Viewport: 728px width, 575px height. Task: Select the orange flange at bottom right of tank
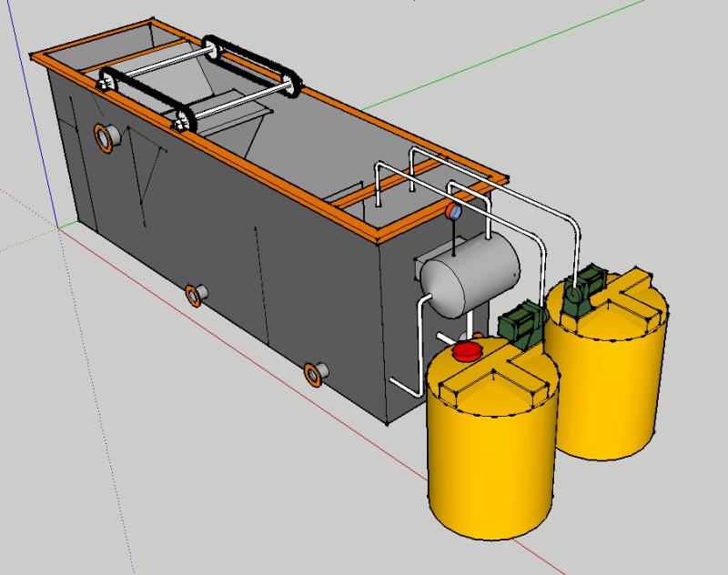coord(315,373)
